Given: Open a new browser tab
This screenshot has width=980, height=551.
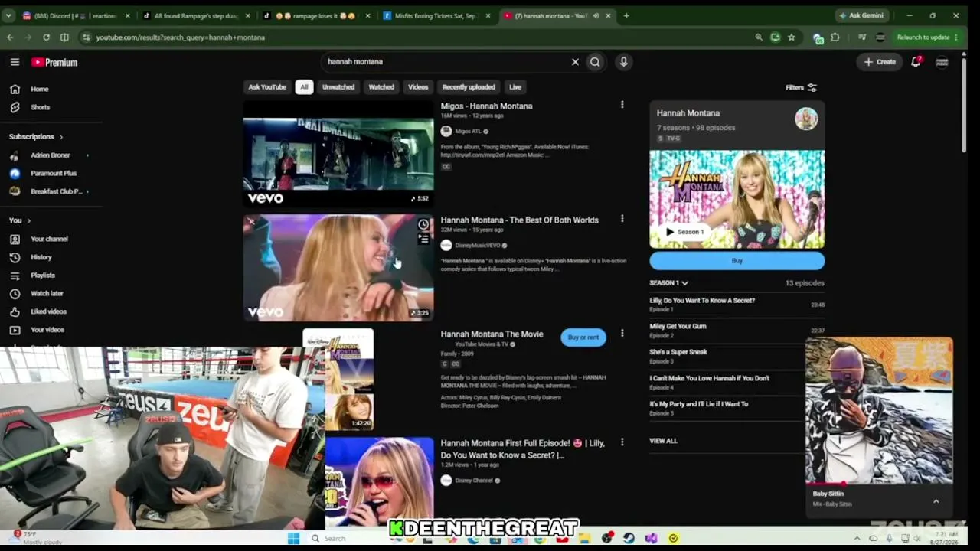Looking at the screenshot, I should pos(626,15).
